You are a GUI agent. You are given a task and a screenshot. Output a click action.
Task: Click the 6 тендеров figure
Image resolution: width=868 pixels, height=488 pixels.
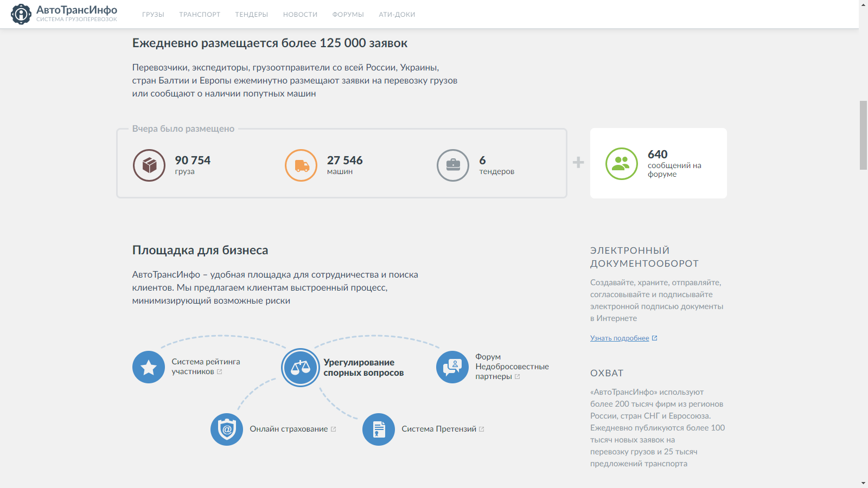point(496,165)
